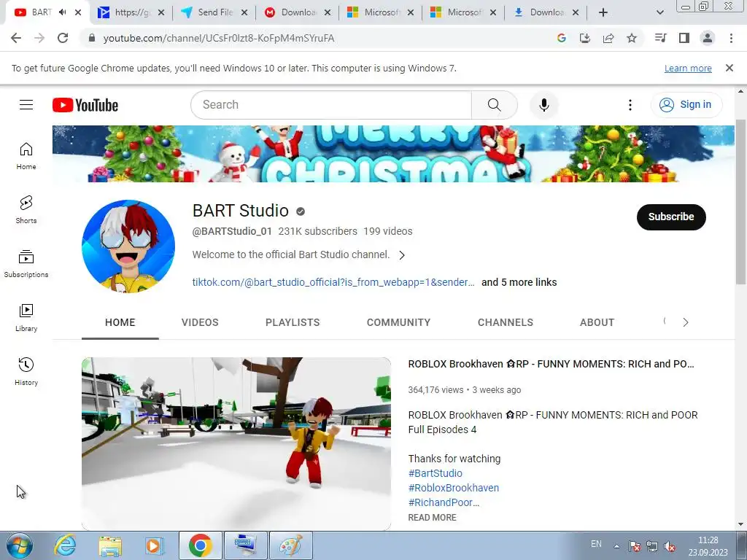Open the #RichandPoor hashtag link

pos(444,502)
